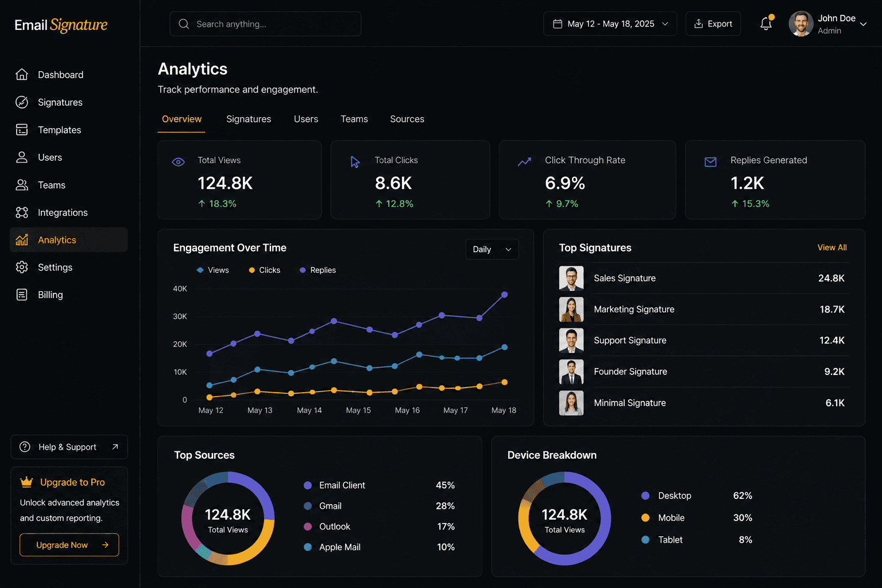The height and width of the screenshot is (588, 882).
Task: Click John Doe's profile avatar
Action: [x=800, y=24]
